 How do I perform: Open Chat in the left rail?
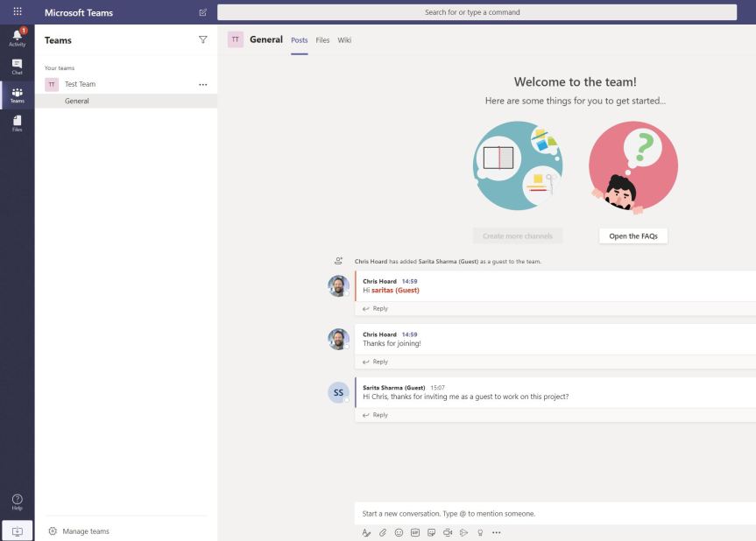tap(17, 67)
